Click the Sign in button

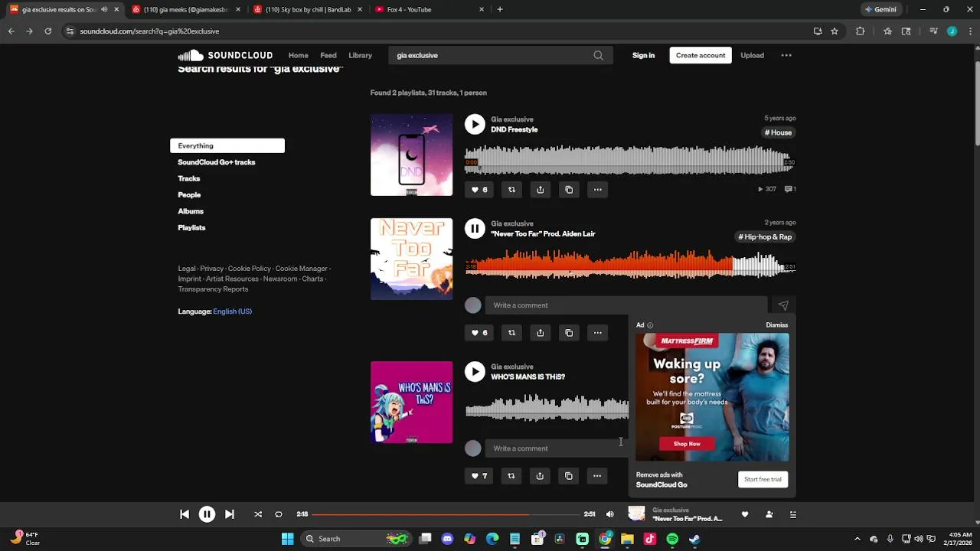tap(644, 55)
